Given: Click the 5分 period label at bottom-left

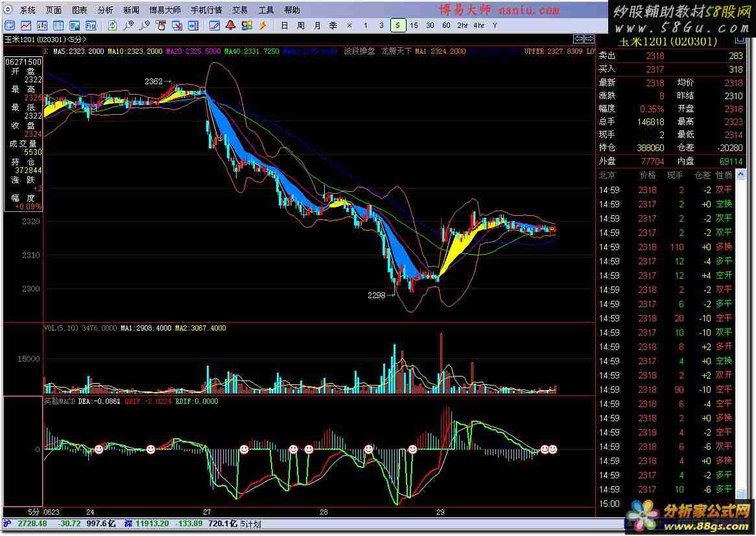Looking at the screenshot, I should click(x=34, y=512).
